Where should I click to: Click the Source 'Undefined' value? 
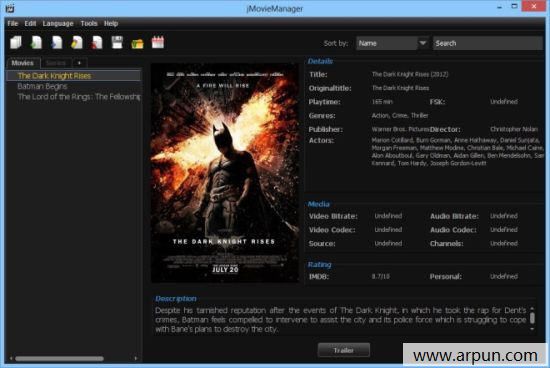[x=388, y=243]
